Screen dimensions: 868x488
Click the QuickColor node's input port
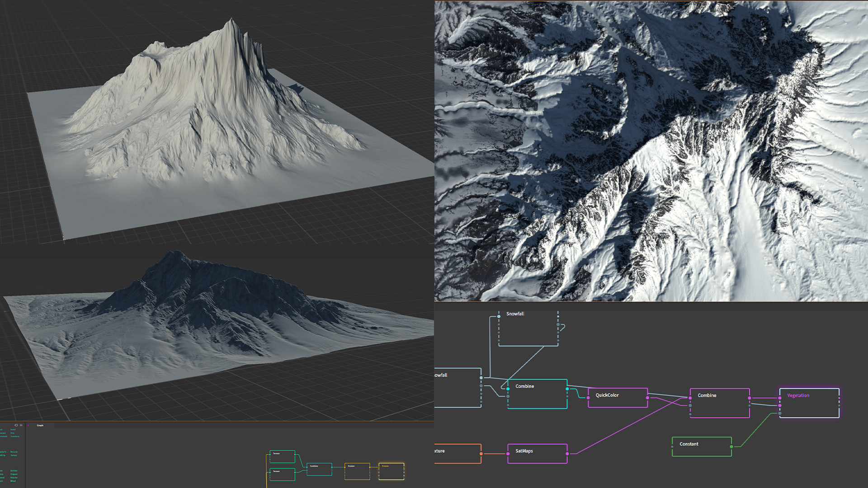(588, 398)
